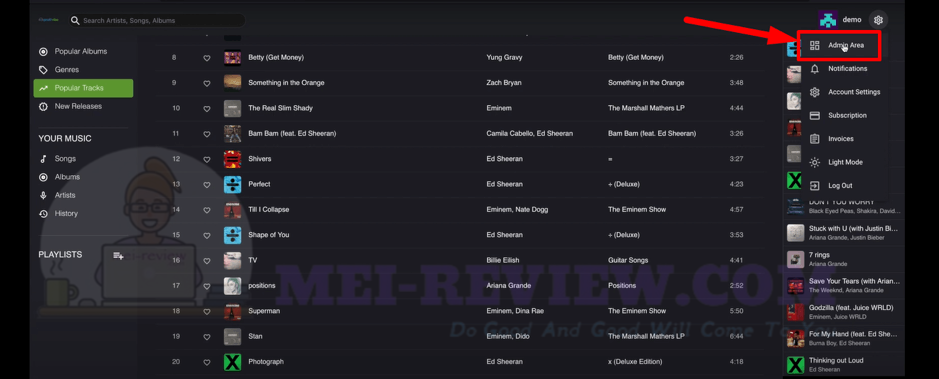
Task: Choose Log Out from the menu
Action: [x=839, y=186]
